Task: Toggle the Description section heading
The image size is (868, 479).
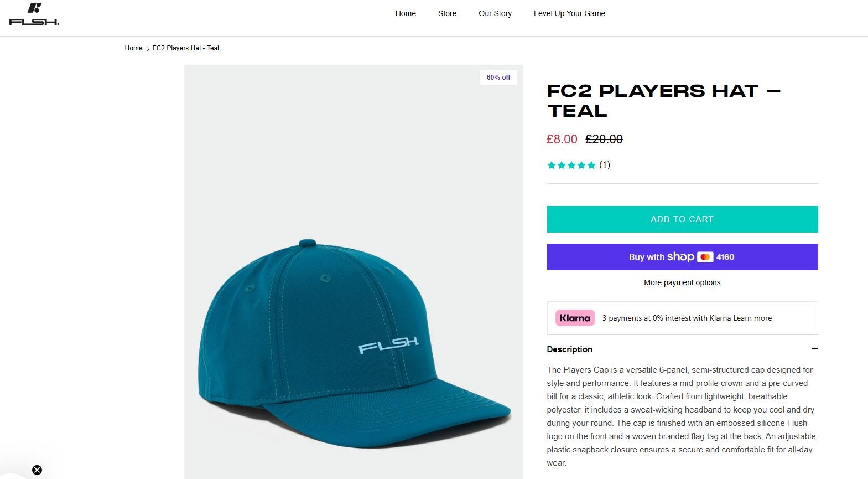Action: pos(569,349)
